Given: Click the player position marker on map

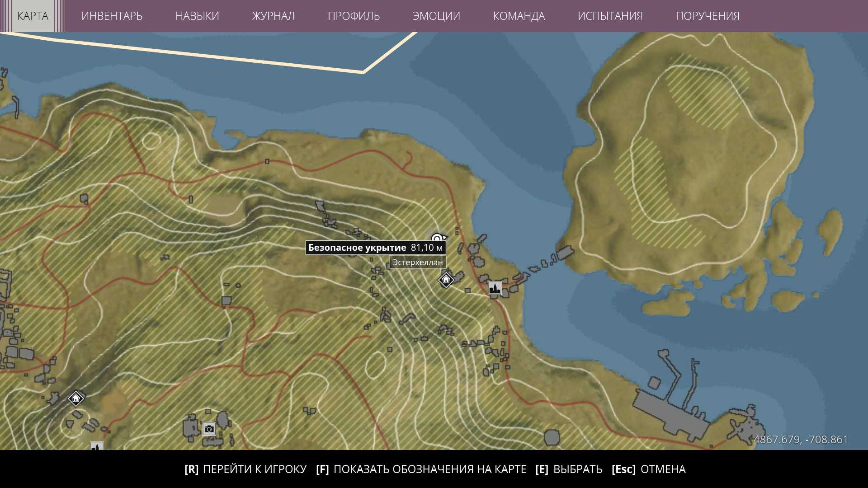Looking at the screenshot, I should (x=437, y=239).
